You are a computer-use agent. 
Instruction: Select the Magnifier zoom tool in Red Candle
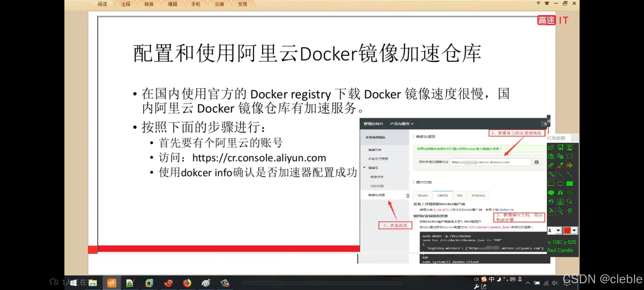[570, 201]
